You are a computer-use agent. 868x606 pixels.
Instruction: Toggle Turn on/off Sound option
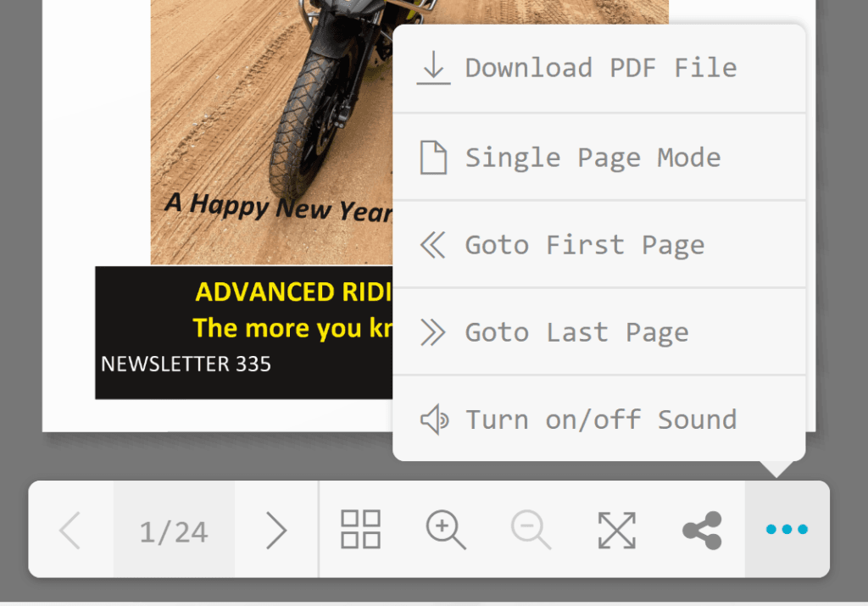(x=599, y=419)
